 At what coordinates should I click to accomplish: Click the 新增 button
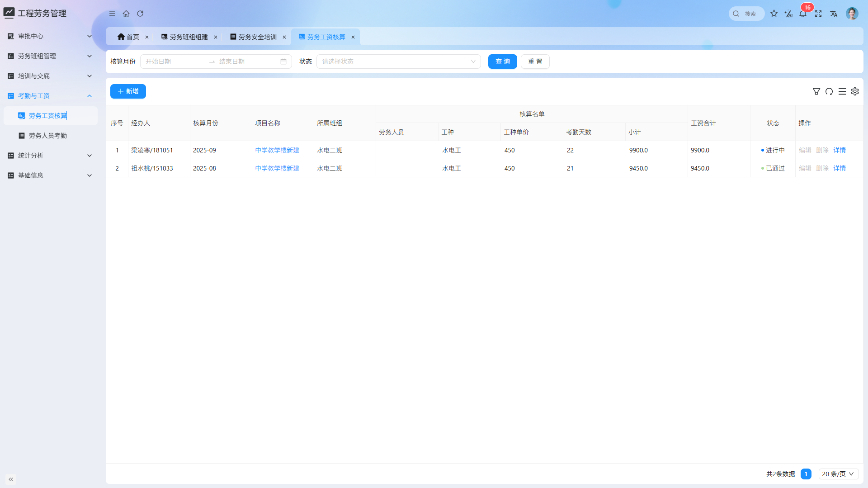pyautogui.click(x=128, y=91)
